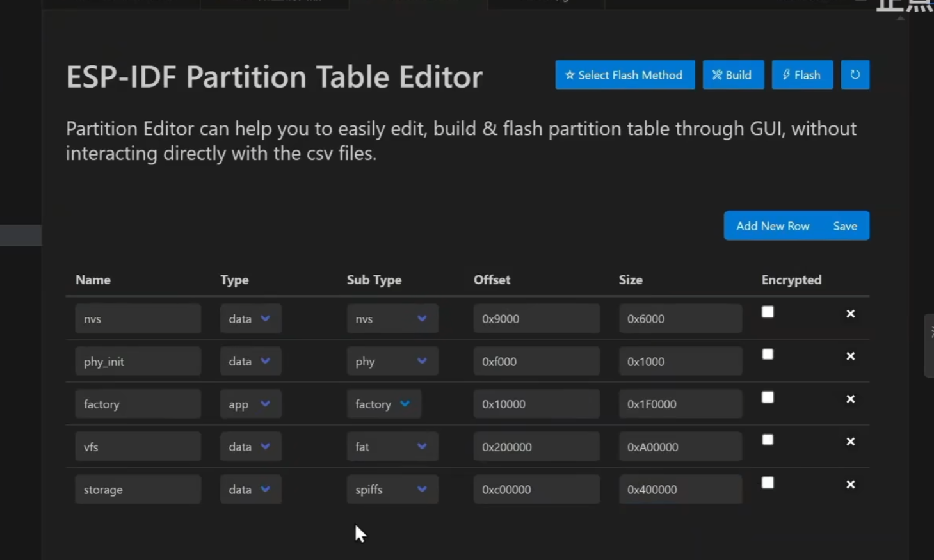This screenshot has height=560, width=934.
Task: Delete the nvs partition row
Action: tap(850, 314)
